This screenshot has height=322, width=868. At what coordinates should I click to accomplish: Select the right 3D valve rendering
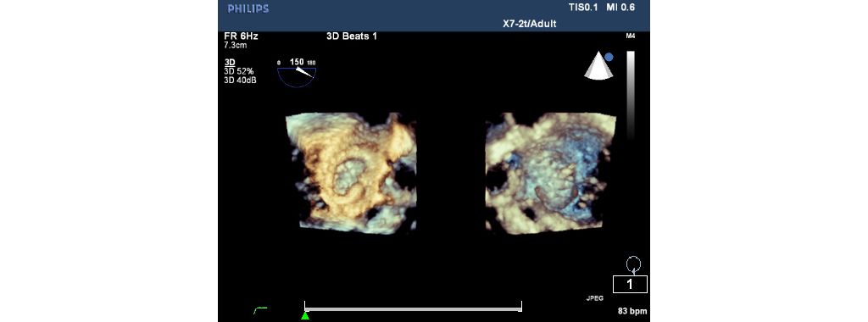click(x=551, y=173)
